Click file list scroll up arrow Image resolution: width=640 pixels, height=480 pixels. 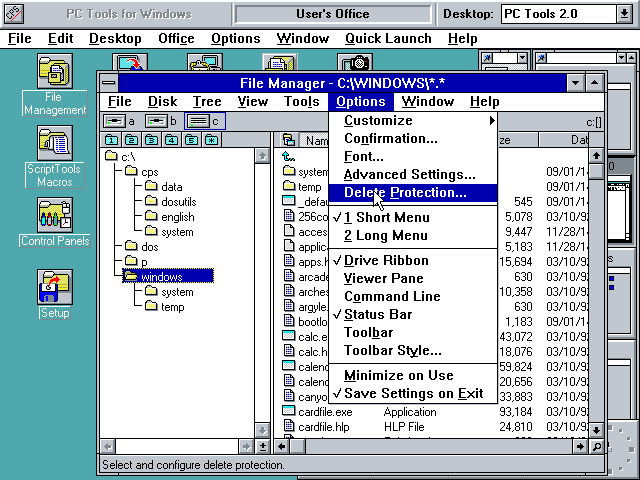pyautogui.click(x=596, y=156)
